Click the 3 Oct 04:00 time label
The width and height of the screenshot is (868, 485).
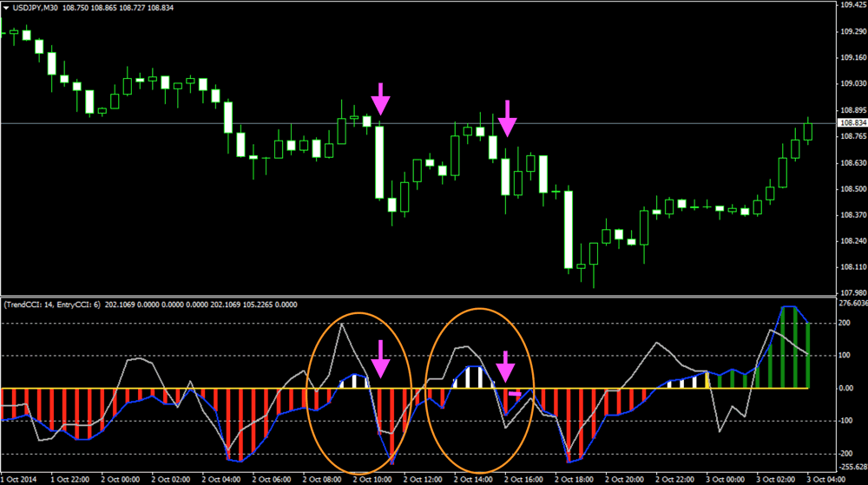pyautogui.click(x=826, y=480)
